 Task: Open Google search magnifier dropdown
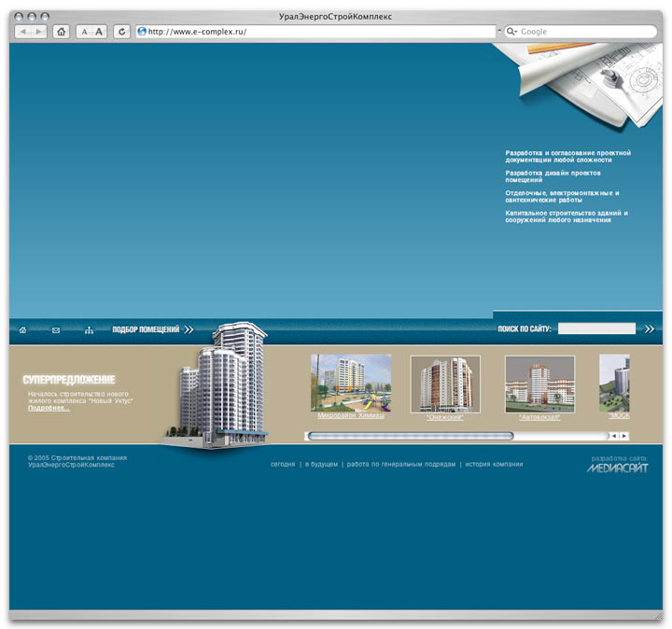[512, 32]
